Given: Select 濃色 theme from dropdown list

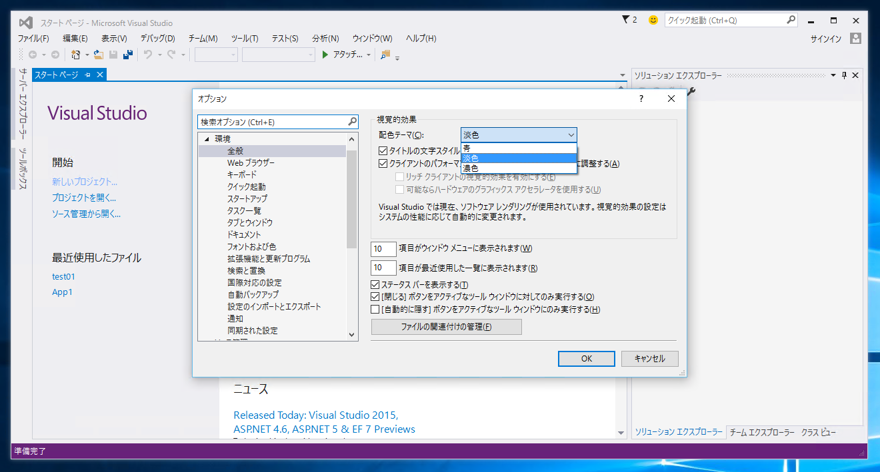Looking at the screenshot, I should pos(519,168).
